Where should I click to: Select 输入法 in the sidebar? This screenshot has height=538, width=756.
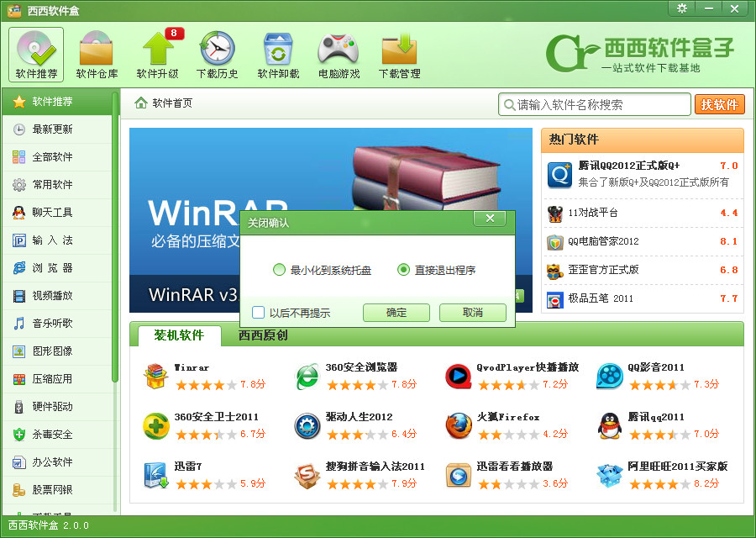pos(57,240)
